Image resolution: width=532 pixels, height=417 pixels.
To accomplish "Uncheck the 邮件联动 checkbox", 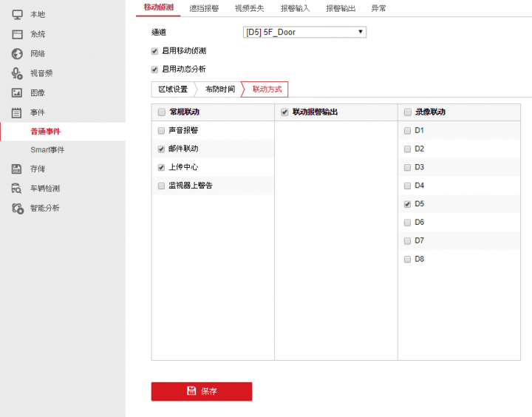I will (x=162, y=149).
